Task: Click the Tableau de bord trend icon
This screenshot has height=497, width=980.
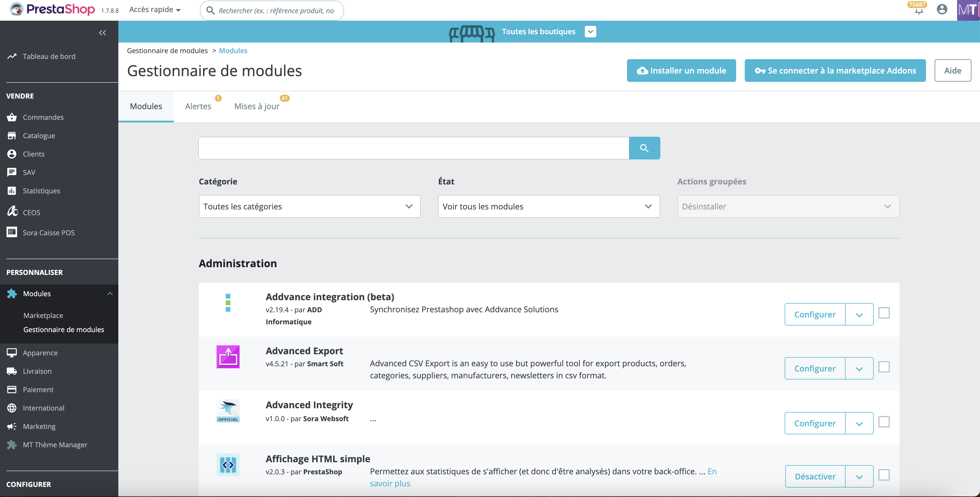Action: [x=12, y=56]
